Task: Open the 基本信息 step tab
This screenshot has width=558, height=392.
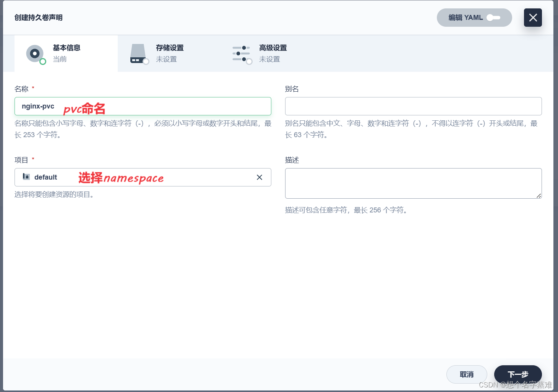Action: tap(66, 53)
